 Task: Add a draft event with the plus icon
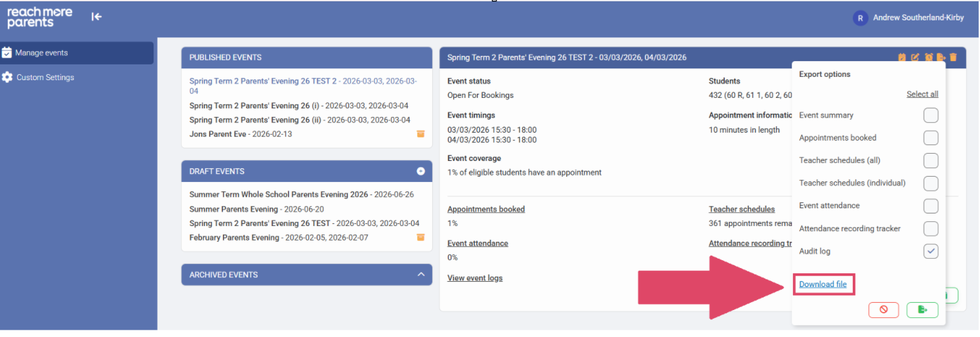point(420,171)
